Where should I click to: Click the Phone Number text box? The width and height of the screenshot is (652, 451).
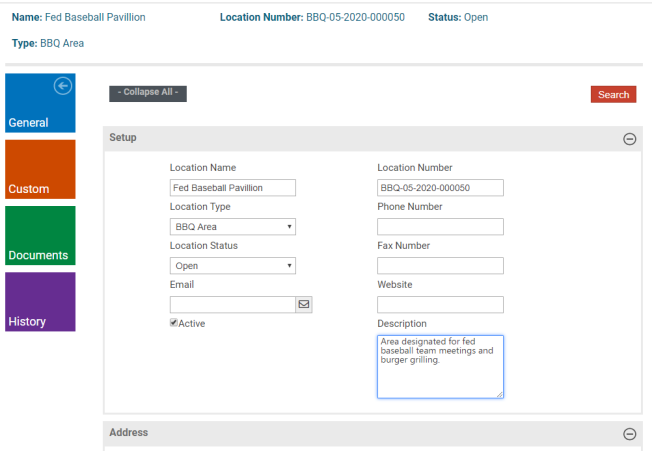440,227
